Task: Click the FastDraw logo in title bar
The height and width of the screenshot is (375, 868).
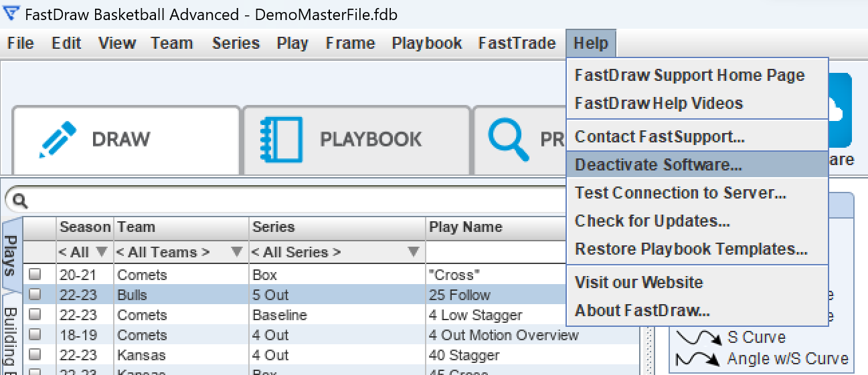Action: coord(11,13)
